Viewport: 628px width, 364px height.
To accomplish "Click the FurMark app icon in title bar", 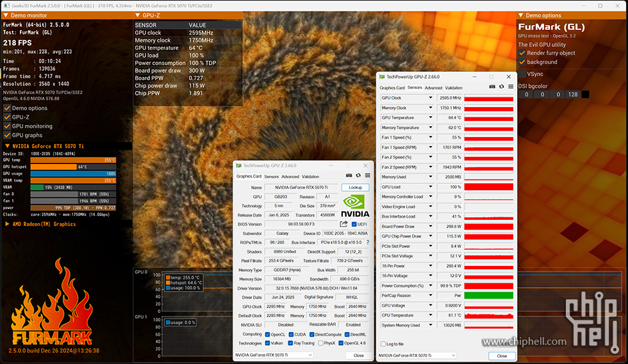I will (x=6, y=6).
